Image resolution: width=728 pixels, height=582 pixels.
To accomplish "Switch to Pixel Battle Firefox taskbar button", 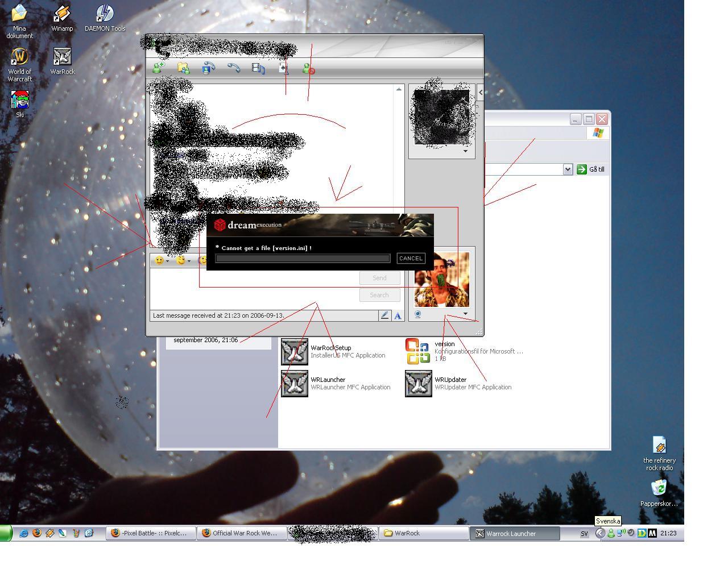I will click(x=150, y=533).
